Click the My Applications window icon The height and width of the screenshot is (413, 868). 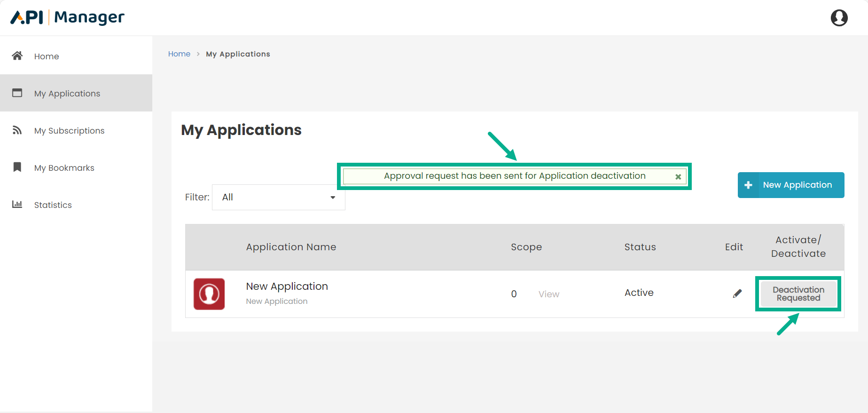17,93
